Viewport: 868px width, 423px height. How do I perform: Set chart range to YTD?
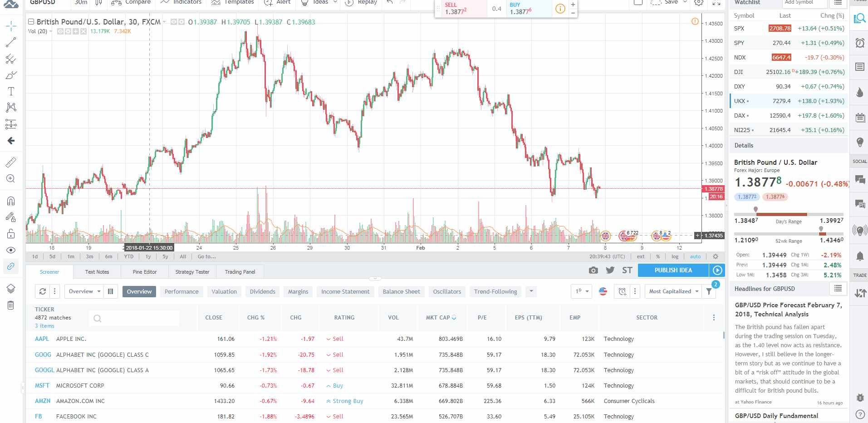point(129,256)
